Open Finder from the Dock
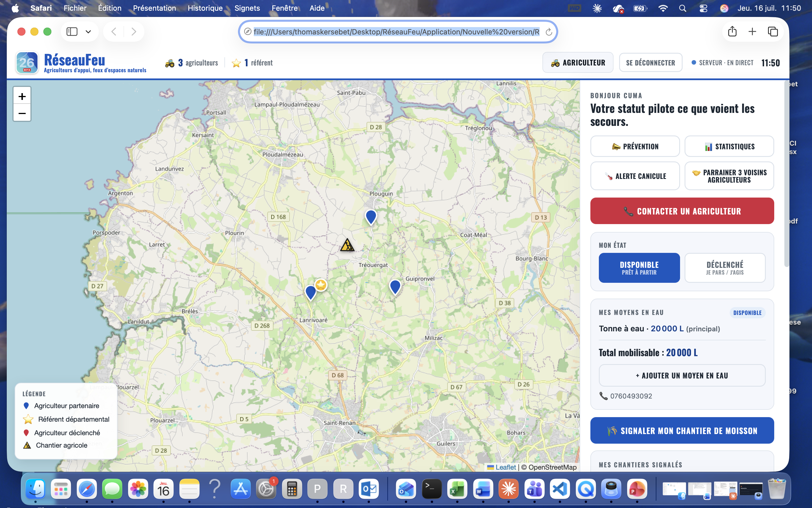Viewport: 812px width, 508px height. 36,489
